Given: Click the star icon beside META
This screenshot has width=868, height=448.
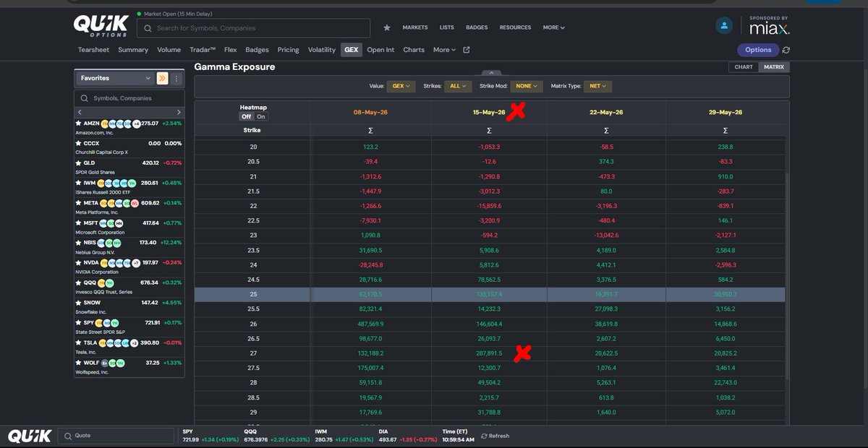Looking at the screenshot, I should (79, 203).
